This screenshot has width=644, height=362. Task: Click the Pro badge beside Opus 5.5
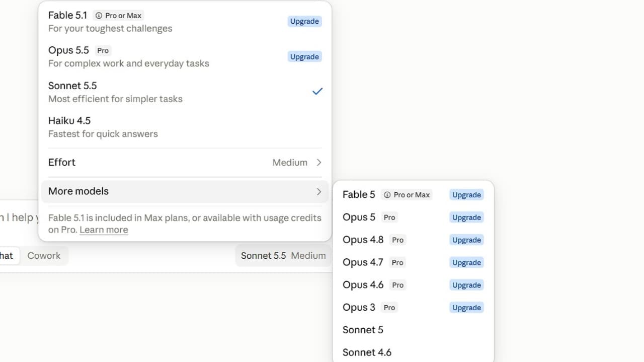coord(103,50)
